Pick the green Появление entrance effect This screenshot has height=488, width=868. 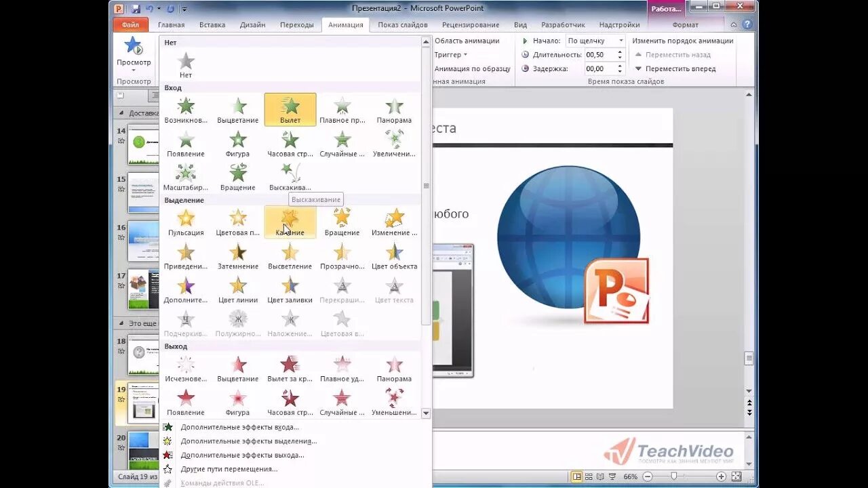click(x=186, y=144)
